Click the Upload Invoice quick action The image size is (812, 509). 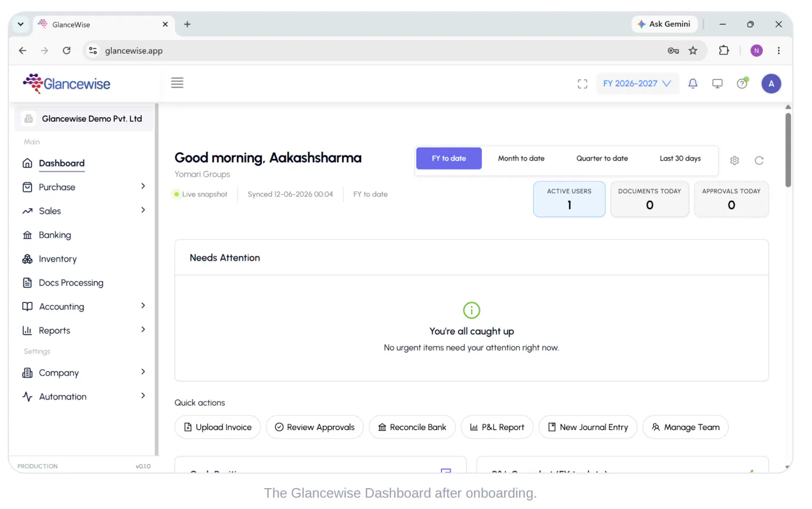[x=218, y=427]
